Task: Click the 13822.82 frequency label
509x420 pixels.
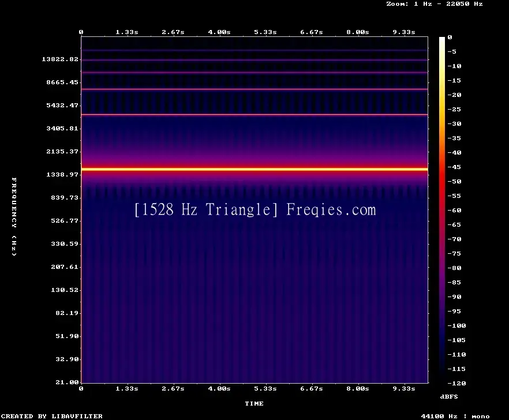Action: (60, 59)
